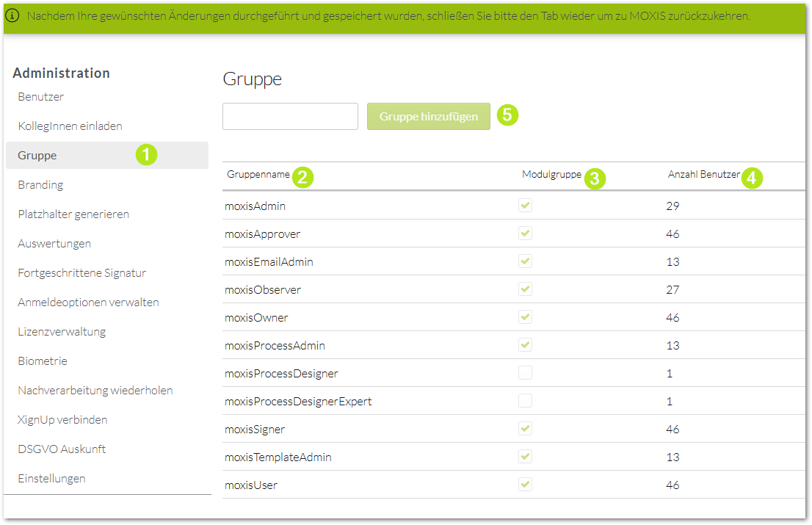The height and width of the screenshot is (525, 812).
Task: Toggle Modulgruppe checkbox for moxisAdmin
Action: (525, 206)
